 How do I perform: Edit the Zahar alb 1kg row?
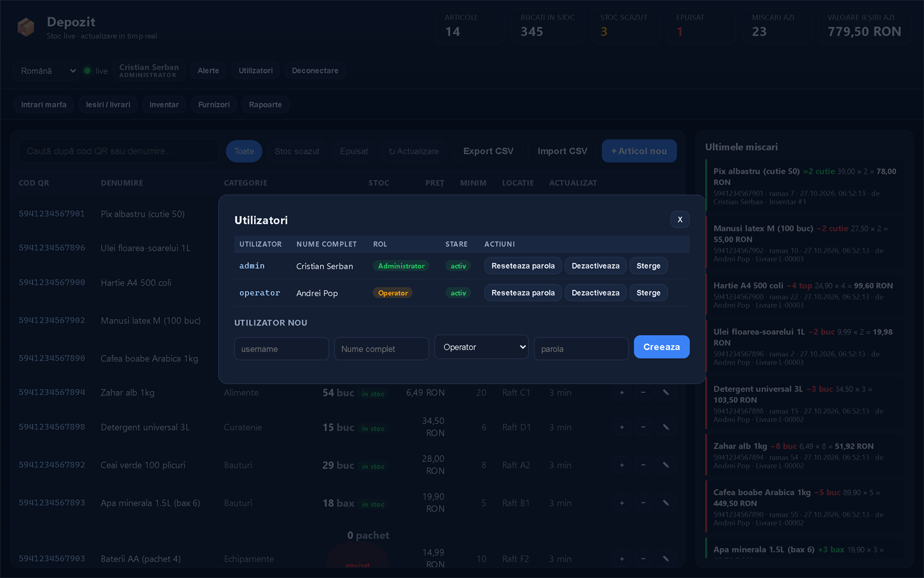(x=665, y=392)
